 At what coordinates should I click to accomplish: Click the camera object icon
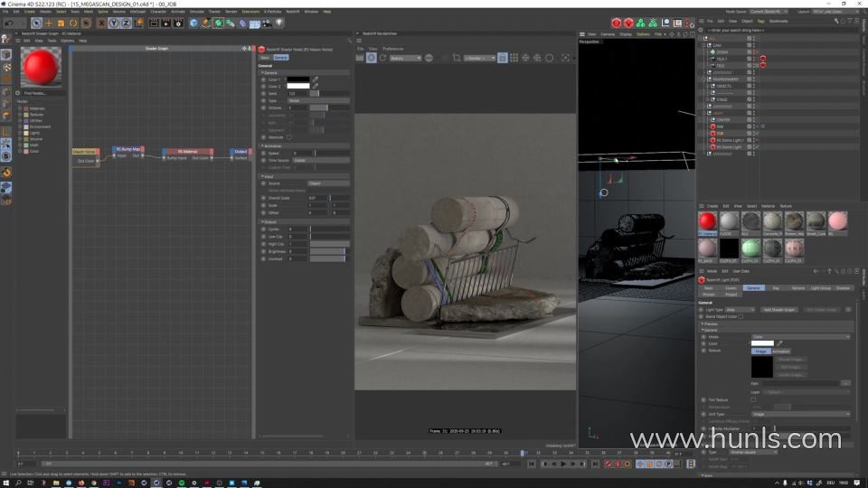click(x=267, y=23)
